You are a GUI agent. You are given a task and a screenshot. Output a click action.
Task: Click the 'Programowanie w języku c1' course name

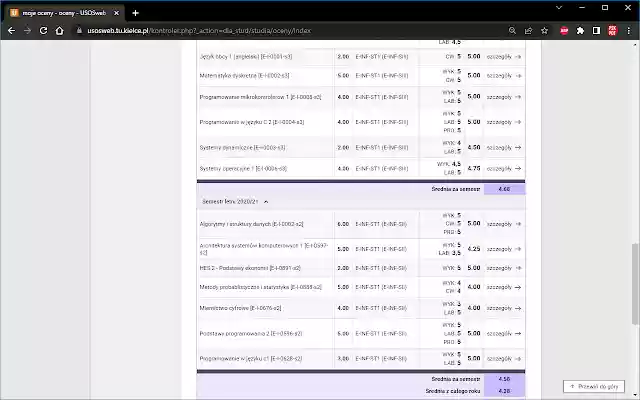(x=251, y=359)
